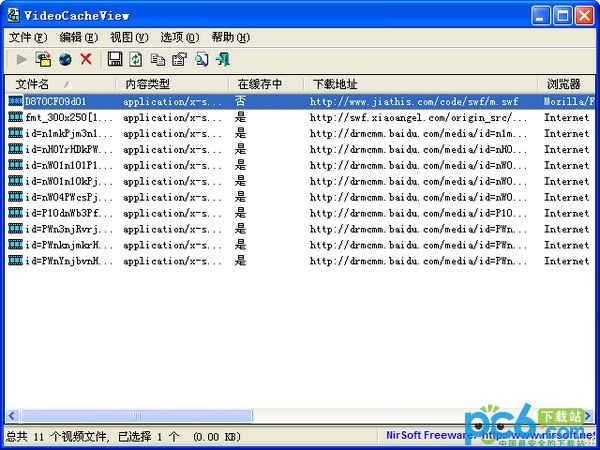Viewport: 600px width, 450px height.
Task: Select file name D870CF09d01
Action: (55, 101)
